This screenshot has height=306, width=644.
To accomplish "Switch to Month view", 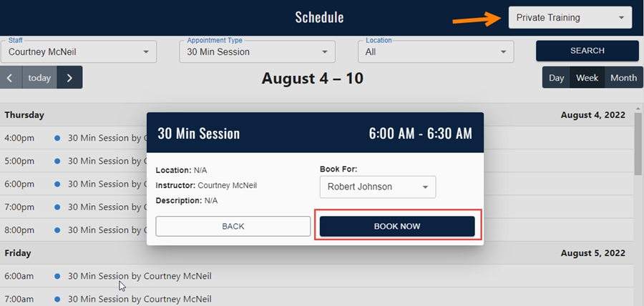I will click(623, 78).
